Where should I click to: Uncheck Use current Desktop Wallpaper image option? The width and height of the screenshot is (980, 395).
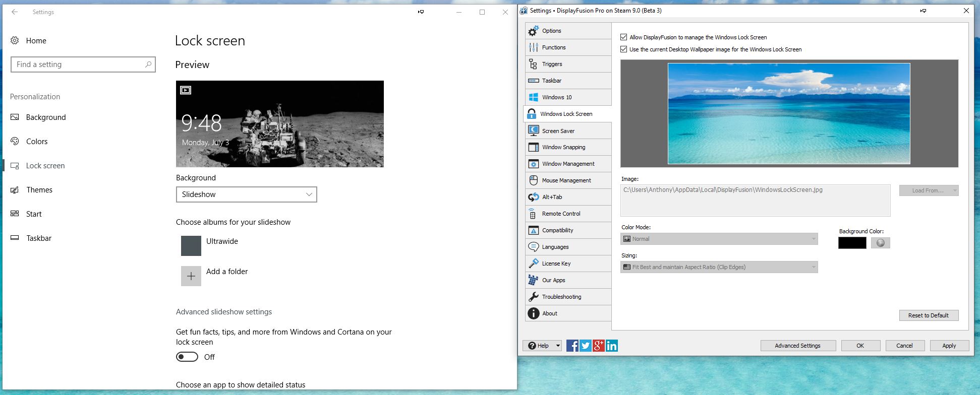624,49
